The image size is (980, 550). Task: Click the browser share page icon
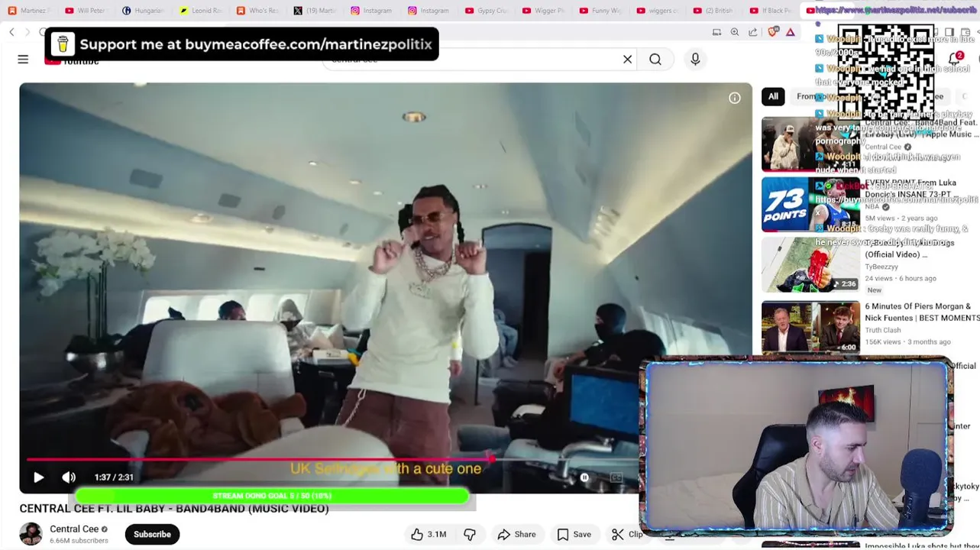coord(753,32)
